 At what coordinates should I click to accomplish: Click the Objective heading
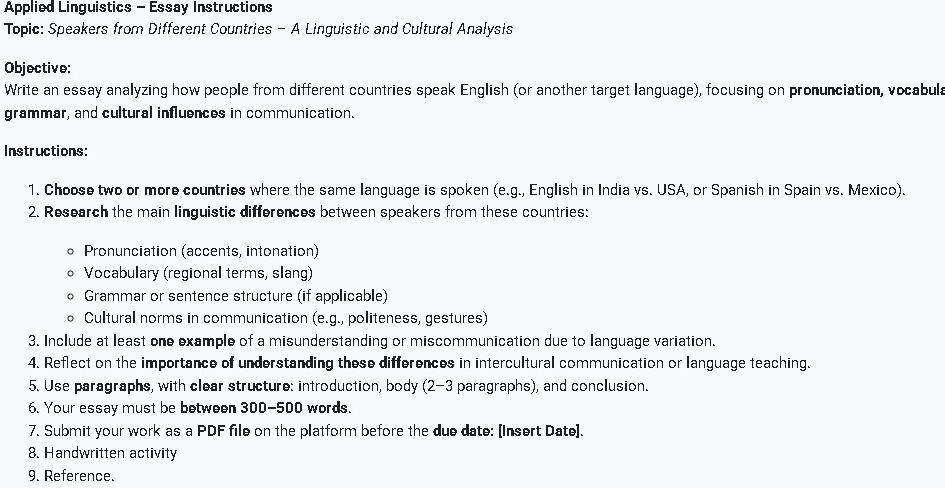click(37, 68)
